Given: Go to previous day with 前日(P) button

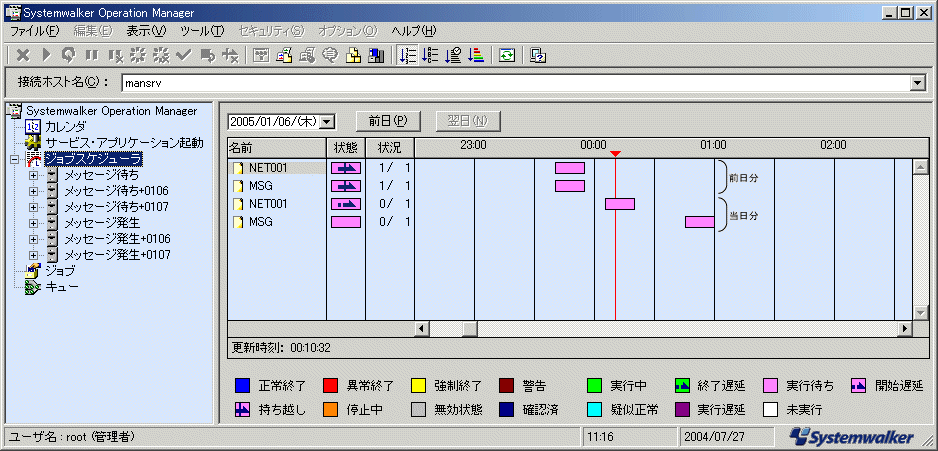Looking at the screenshot, I should pos(388,121).
